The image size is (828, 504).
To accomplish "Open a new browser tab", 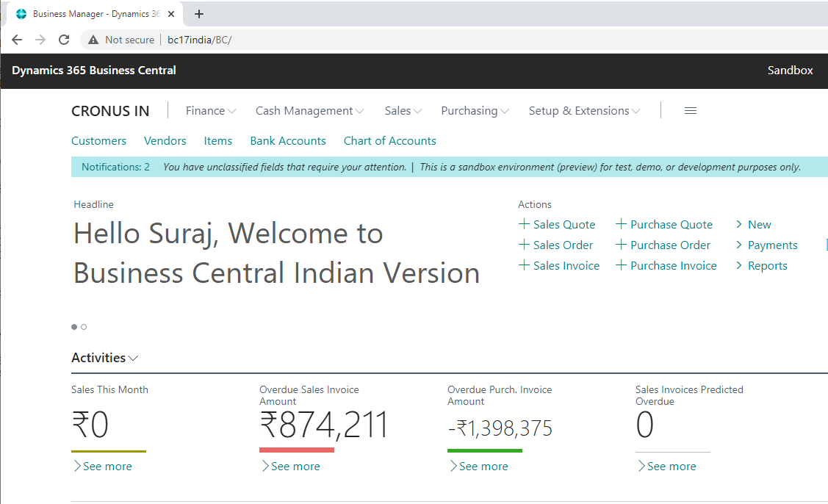I will pyautogui.click(x=199, y=14).
